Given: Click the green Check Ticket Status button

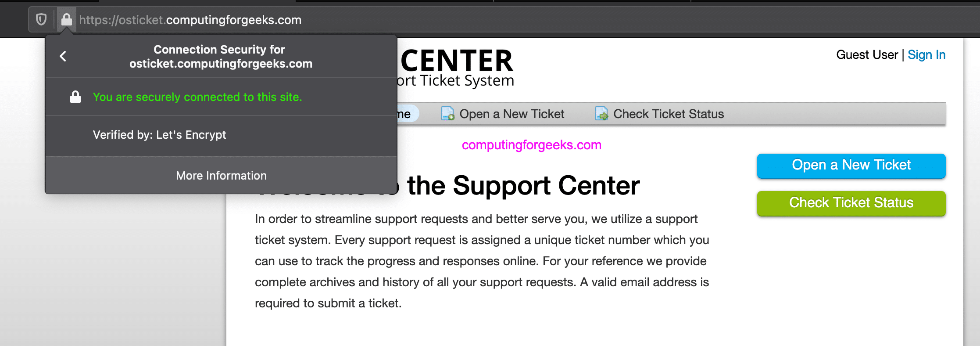Looking at the screenshot, I should pos(851,203).
